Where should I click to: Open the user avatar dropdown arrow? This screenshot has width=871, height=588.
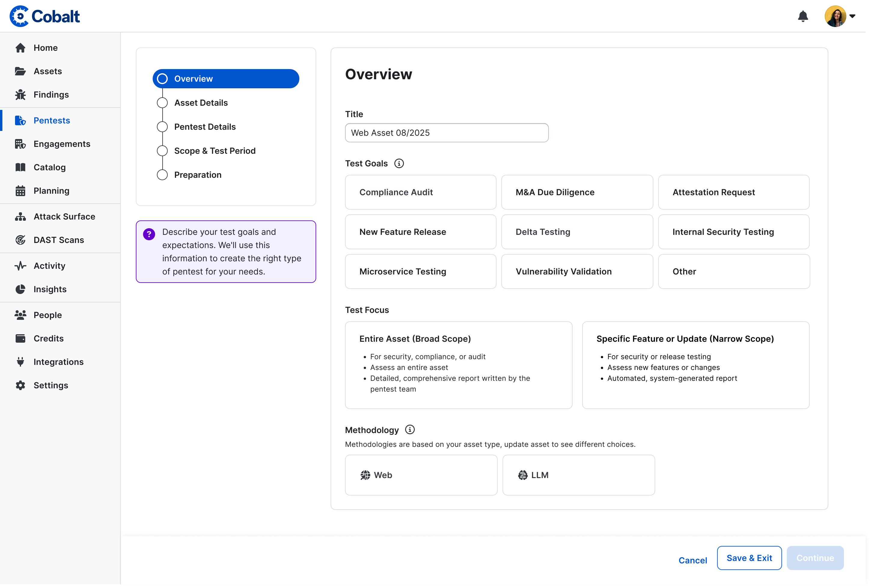point(852,17)
